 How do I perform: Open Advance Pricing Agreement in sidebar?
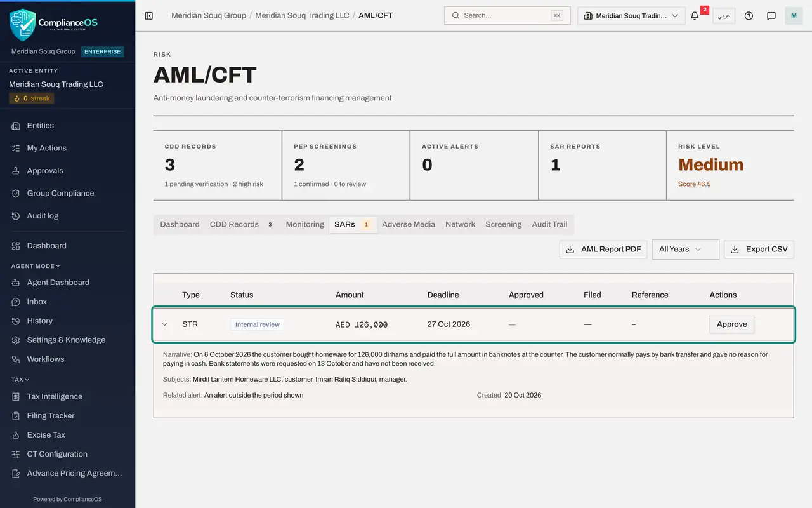67,473
